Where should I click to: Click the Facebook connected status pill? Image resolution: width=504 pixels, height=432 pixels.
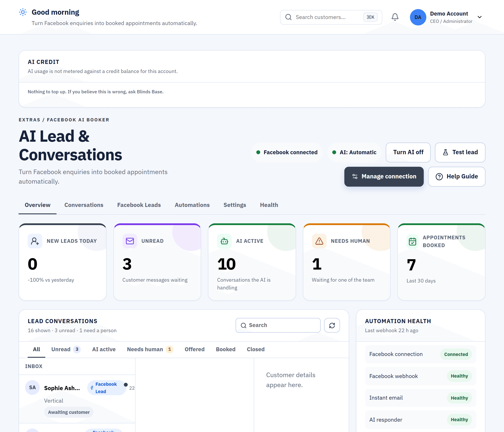tap(287, 152)
